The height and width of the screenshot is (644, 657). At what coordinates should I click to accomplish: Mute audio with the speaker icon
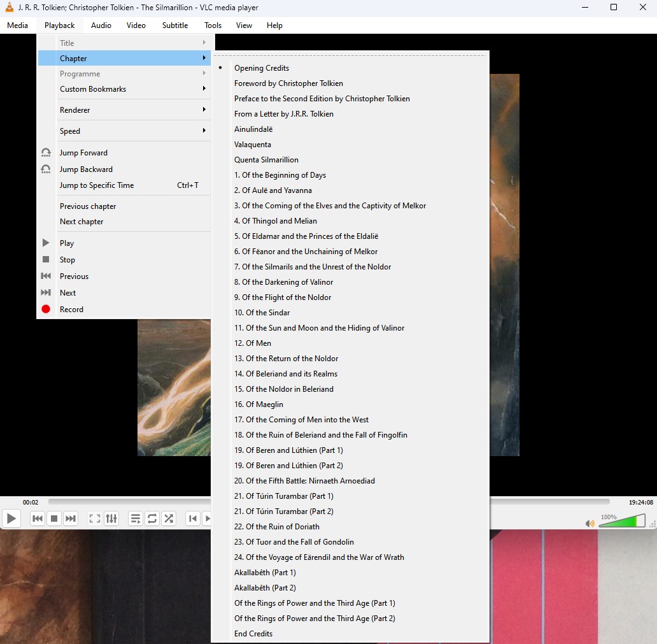pyautogui.click(x=590, y=523)
